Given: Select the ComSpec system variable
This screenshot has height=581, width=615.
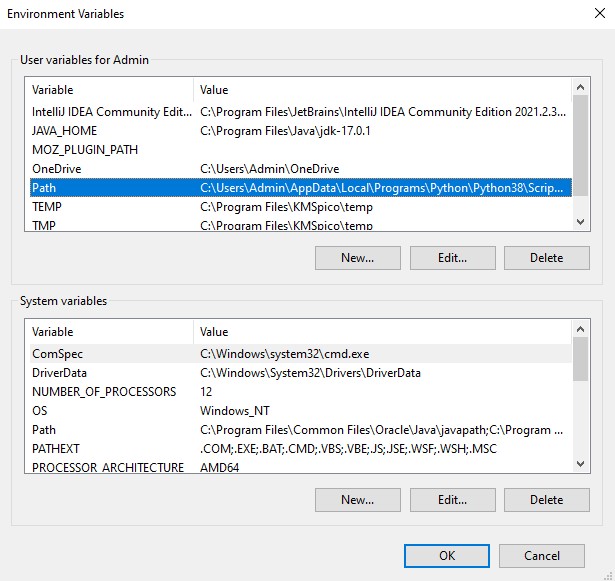Looking at the screenshot, I should (x=301, y=354).
